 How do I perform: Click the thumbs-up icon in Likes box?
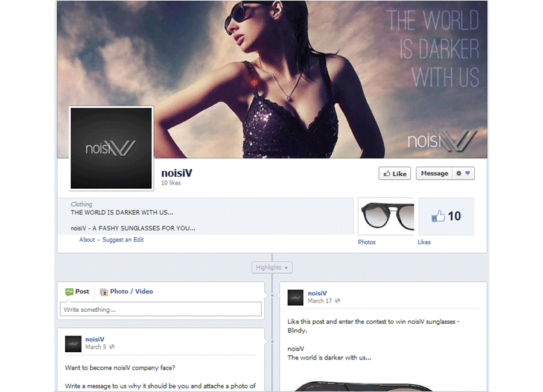tap(438, 217)
